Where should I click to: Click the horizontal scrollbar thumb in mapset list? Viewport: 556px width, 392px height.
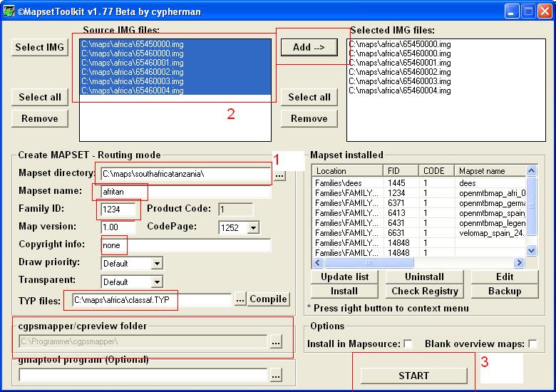coord(369,262)
